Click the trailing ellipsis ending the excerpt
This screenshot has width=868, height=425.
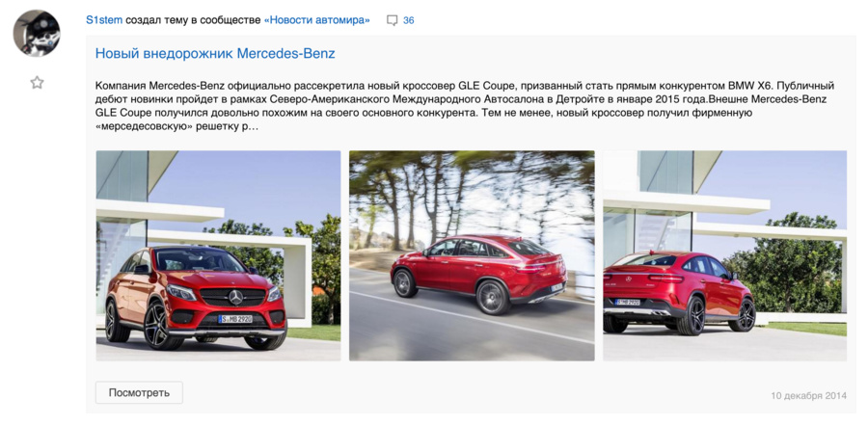coord(255,126)
